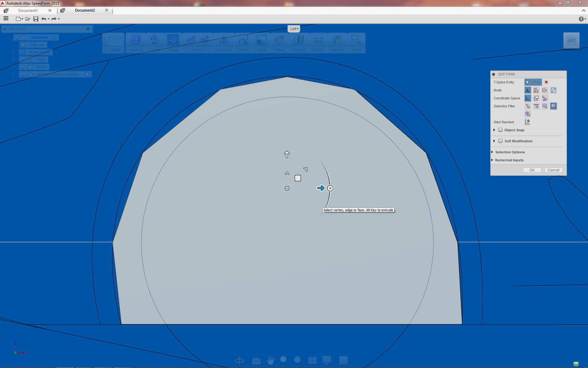The width and height of the screenshot is (588, 368).
Task: Choose translation mode icon in Edit Form
Action: (x=536, y=90)
